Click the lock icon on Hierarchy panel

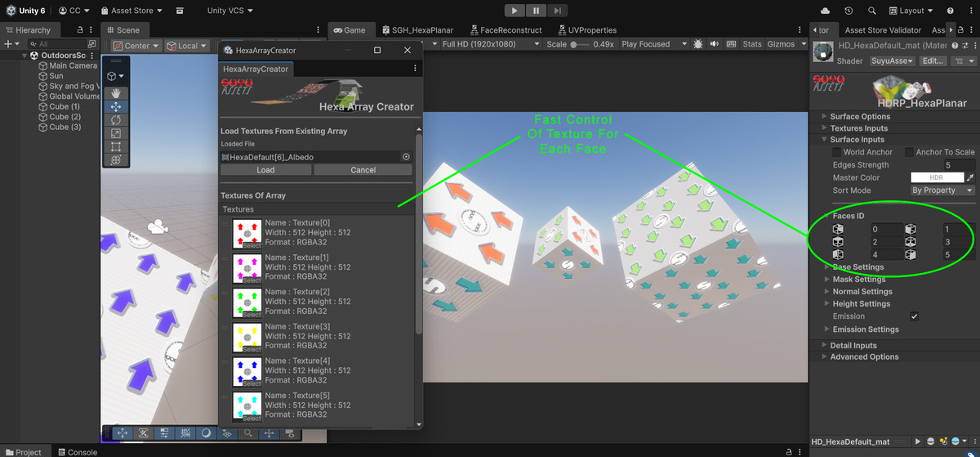pyautogui.click(x=81, y=29)
